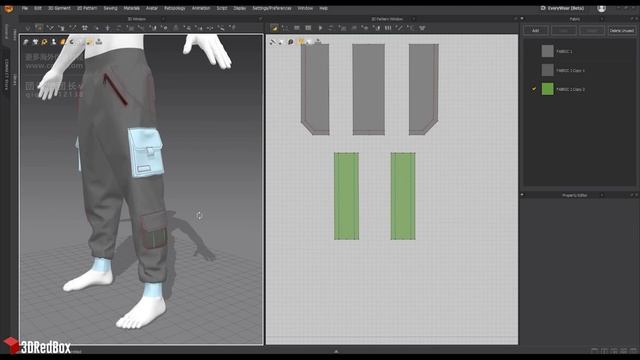
Task: Select the highlighted Edit Pattern tool in the 2D toolbar
Action: 274,28
